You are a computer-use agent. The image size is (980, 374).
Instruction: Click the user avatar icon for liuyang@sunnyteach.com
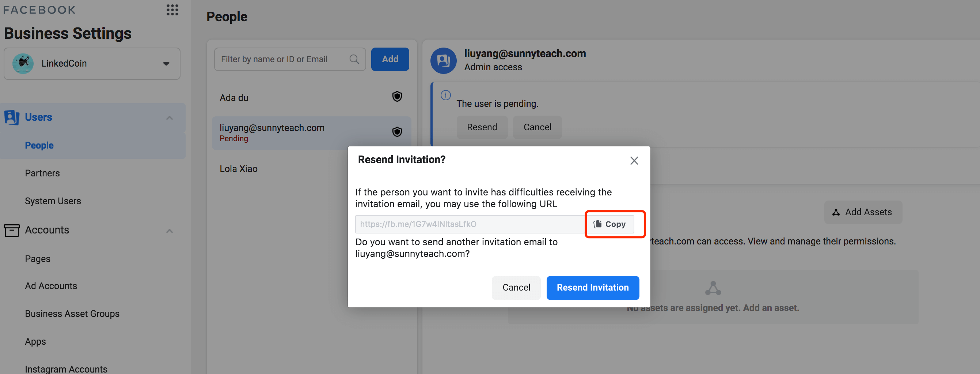coord(443,60)
